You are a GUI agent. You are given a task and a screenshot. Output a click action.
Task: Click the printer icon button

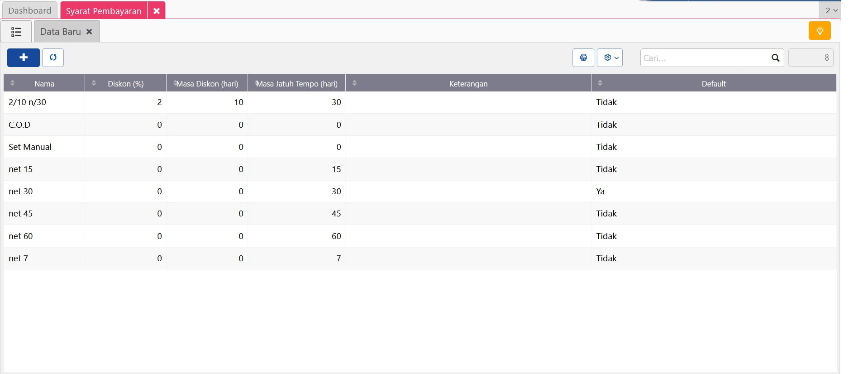point(583,58)
